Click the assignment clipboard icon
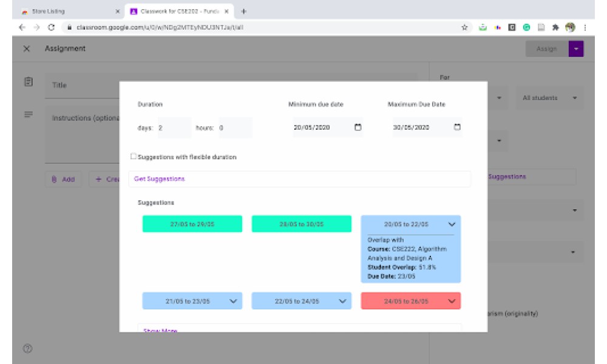This screenshot has height=364, width=607. click(29, 82)
